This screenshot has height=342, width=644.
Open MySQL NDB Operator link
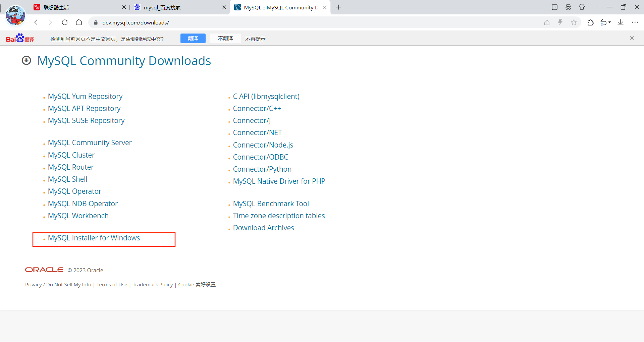(83, 204)
